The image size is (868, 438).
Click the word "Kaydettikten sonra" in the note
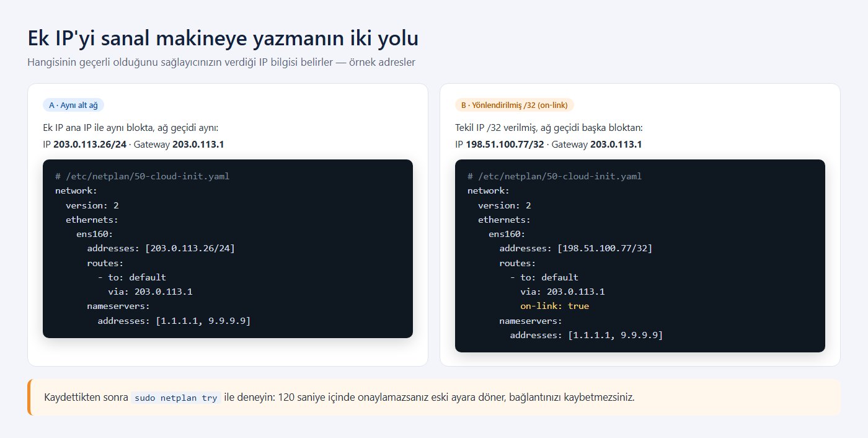85,397
